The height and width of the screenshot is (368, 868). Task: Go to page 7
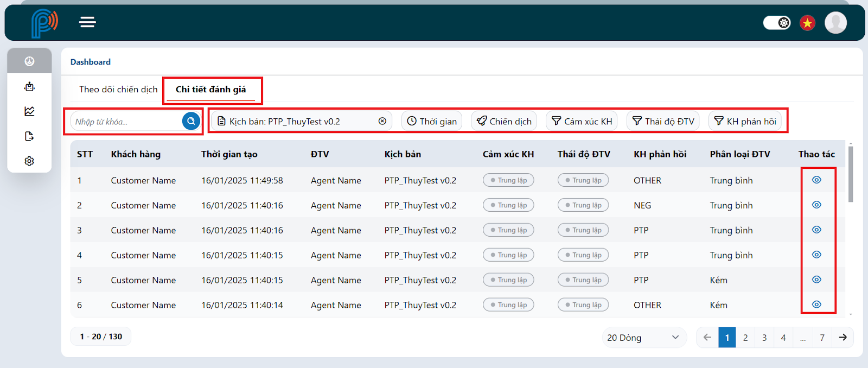[822, 338]
